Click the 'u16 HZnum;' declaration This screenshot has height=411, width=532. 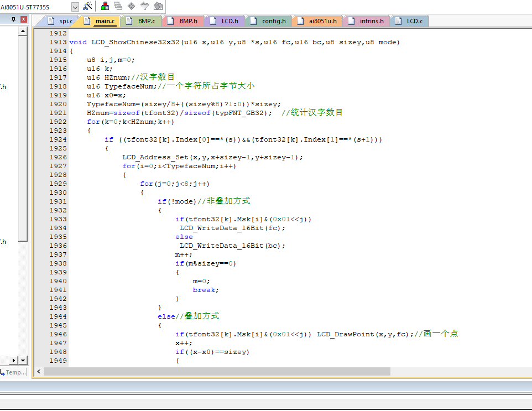click(x=108, y=77)
